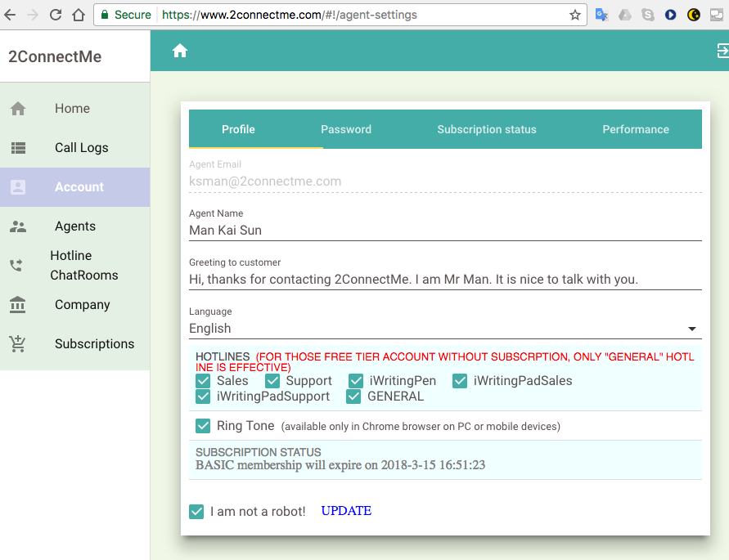
Task: Click the Skype extension icon
Action: 648,15
